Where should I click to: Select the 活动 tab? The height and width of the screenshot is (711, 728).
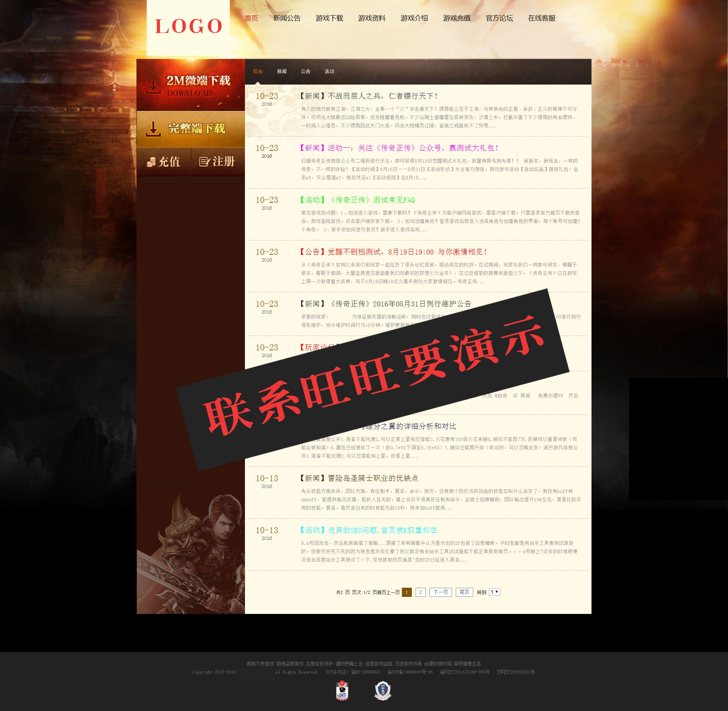point(329,71)
